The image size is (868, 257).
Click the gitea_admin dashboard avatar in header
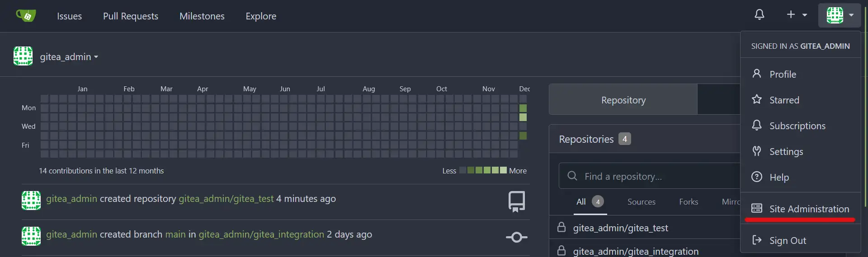point(23,56)
